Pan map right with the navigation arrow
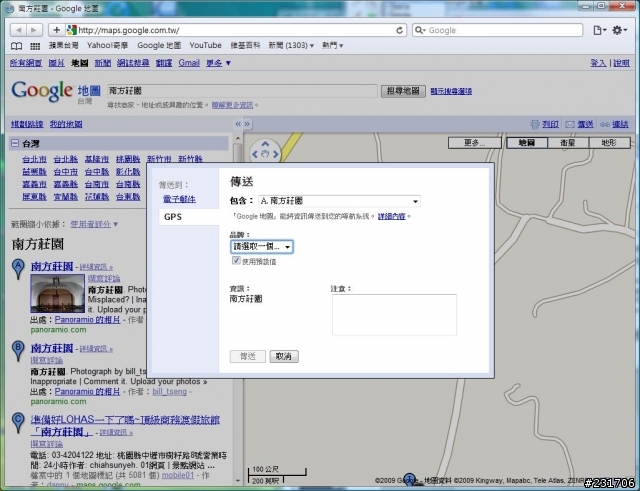Viewport: 640px width, 491px height. pos(276,154)
